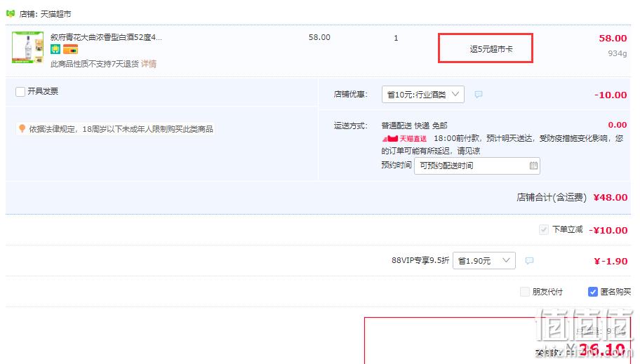Click the comment bubble icon beside 88VIP discount
This screenshot has height=364, width=640.
click(x=529, y=261)
